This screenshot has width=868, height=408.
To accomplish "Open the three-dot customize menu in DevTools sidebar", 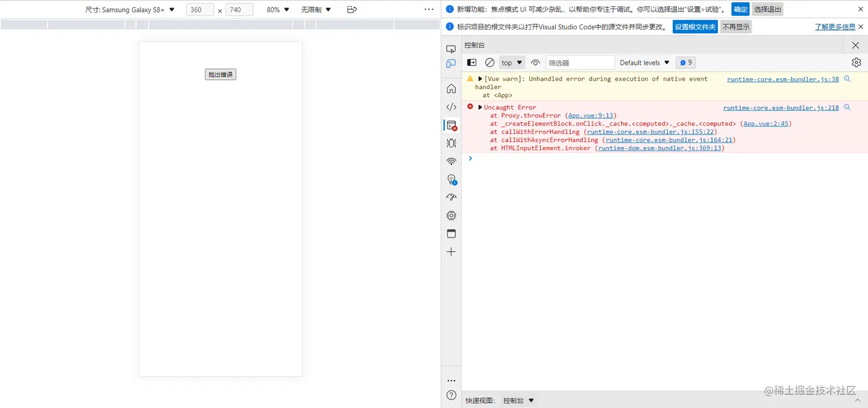I will coord(451,380).
